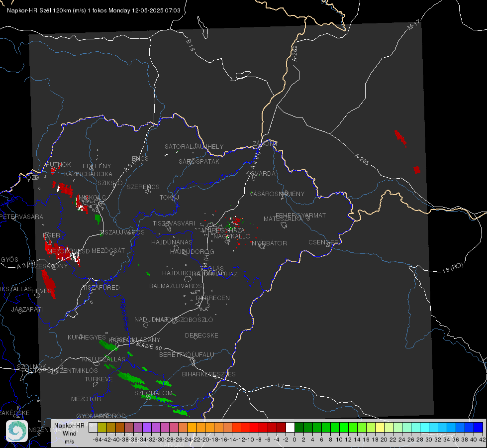Click the NYIRBÁTOR city label

point(269,243)
